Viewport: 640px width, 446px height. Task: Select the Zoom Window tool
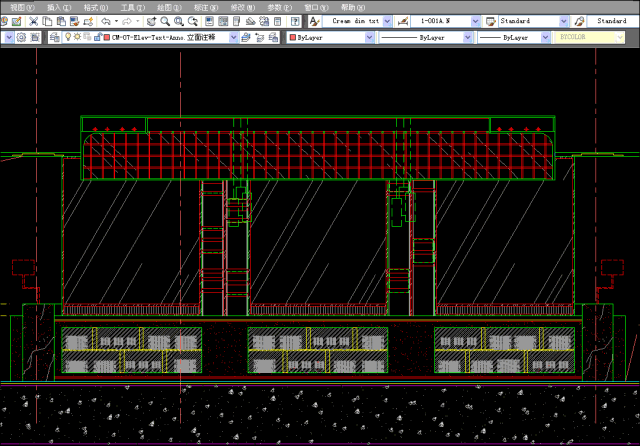pyautogui.click(x=179, y=21)
